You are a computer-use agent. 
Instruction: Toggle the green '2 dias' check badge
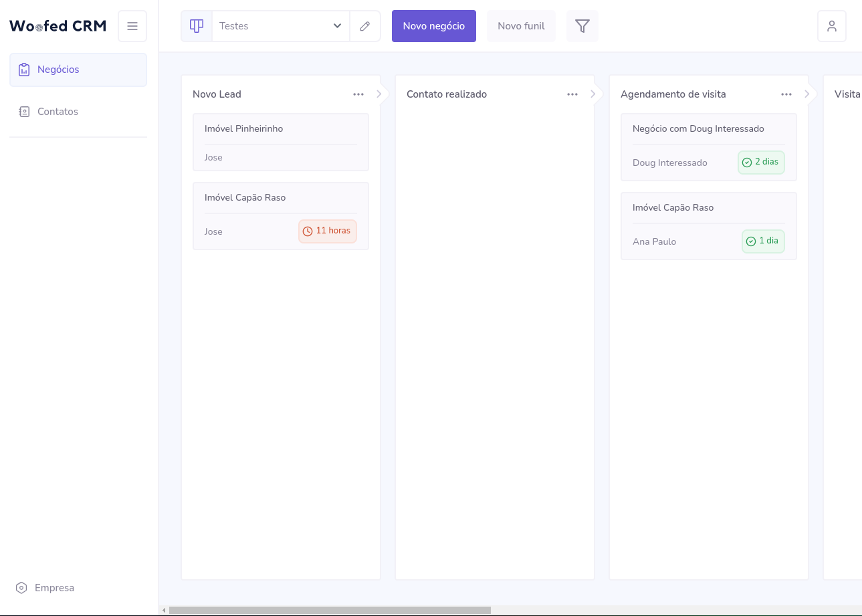pos(761,162)
